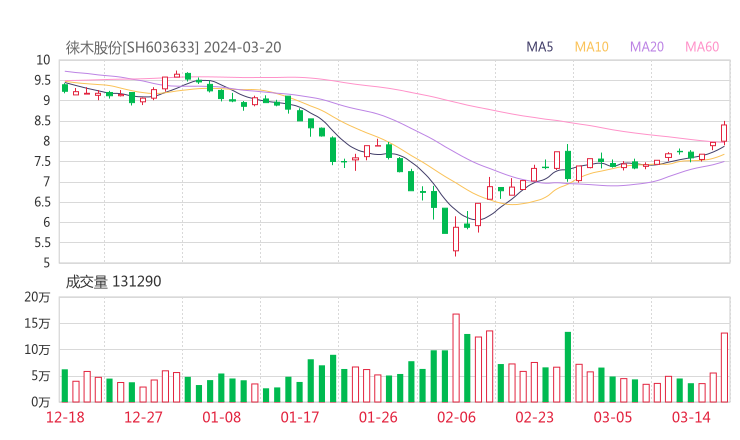Click the MA20 legend label
The width and height of the screenshot is (740, 440).
[x=647, y=47]
